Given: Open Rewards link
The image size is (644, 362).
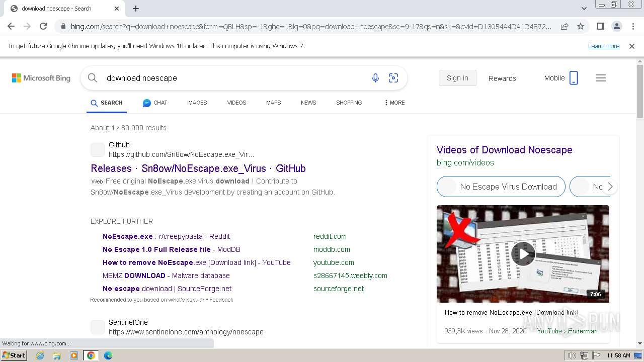Looking at the screenshot, I should pos(502,78).
